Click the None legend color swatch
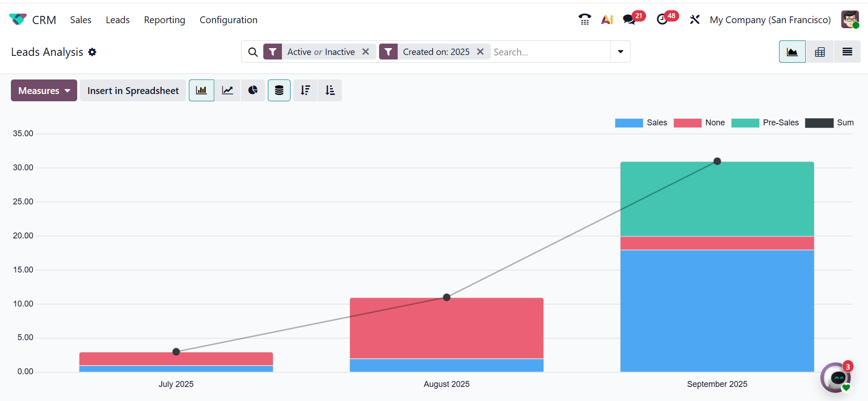The width and height of the screenshot is (868, 401). pyautogui.click(x=687, y=123)
